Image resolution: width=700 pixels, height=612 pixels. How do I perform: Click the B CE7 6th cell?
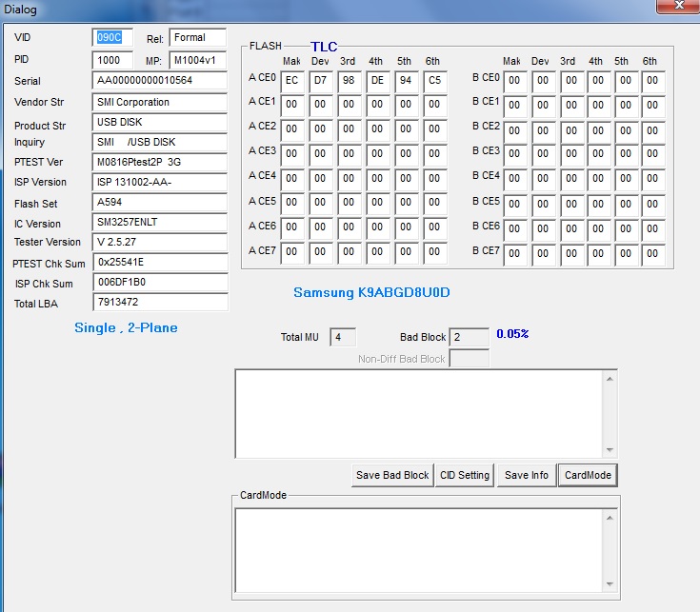tap(653, 254)
